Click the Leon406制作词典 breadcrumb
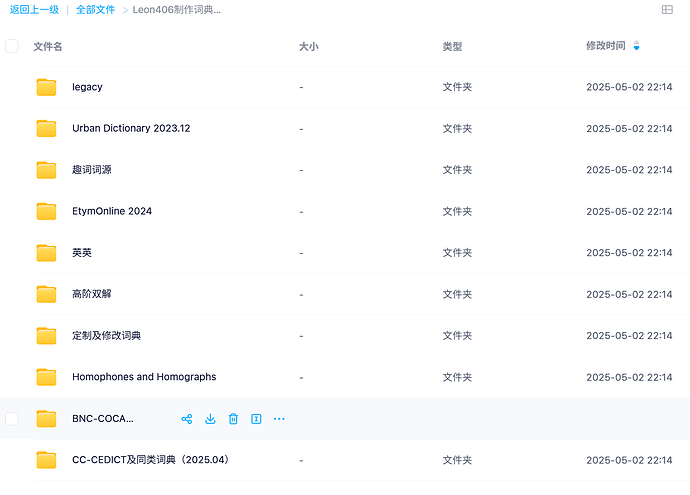This screenshot has height=495, width=690. click(x=177, y=10)
